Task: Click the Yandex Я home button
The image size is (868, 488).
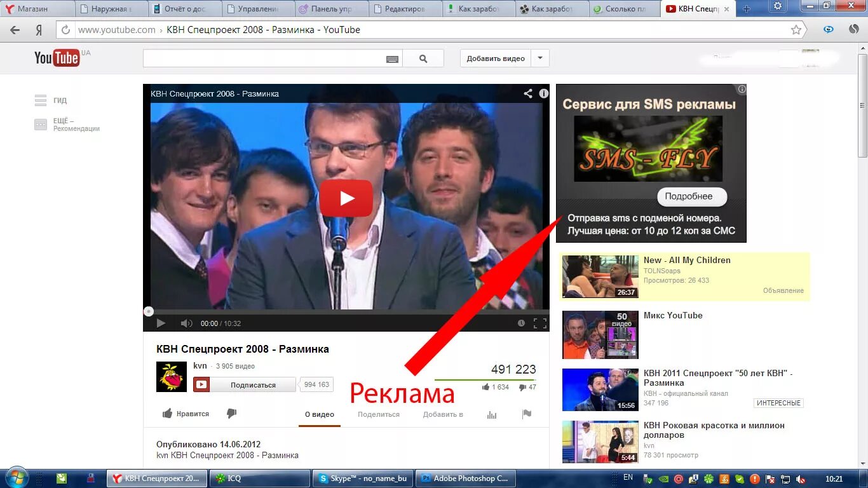Action: [x=39, y=30]
